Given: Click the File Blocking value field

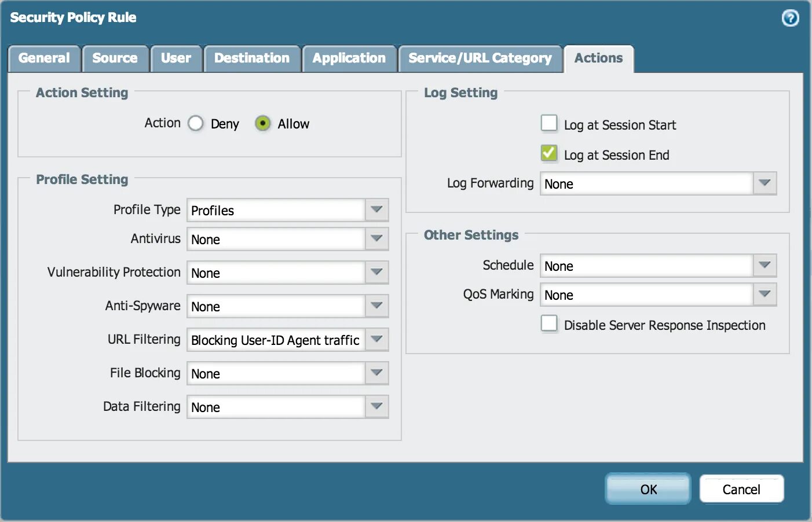Looking at the screenshot, I should (x=276, y=373).
